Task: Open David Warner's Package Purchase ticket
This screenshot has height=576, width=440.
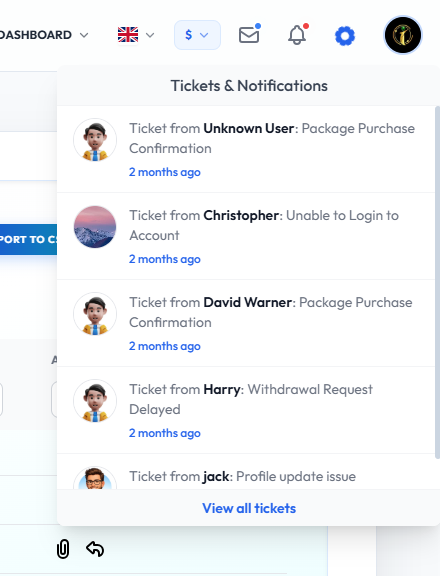Action: pyautogui.click(x=246, y=323)
